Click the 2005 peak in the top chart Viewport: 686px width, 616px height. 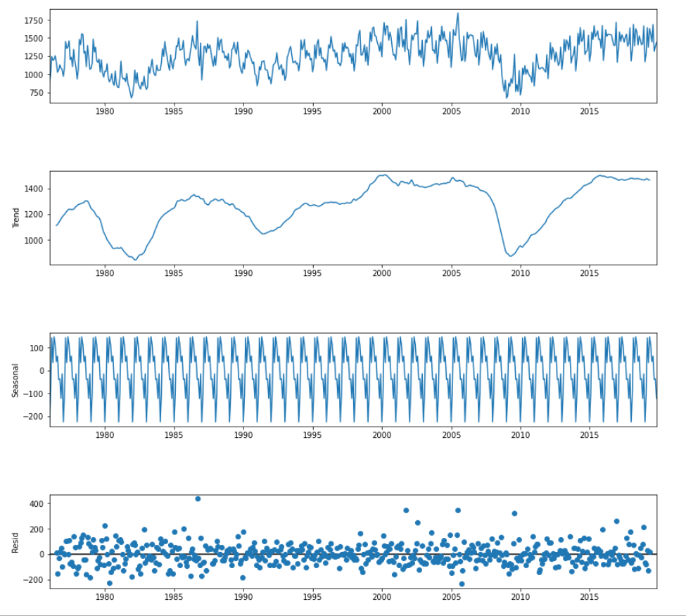tap(457, 13)
